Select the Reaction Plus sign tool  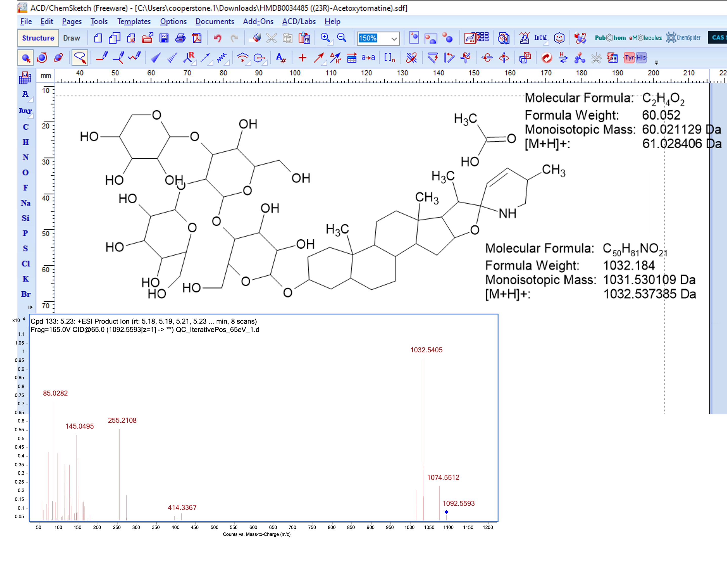[302, 58]
